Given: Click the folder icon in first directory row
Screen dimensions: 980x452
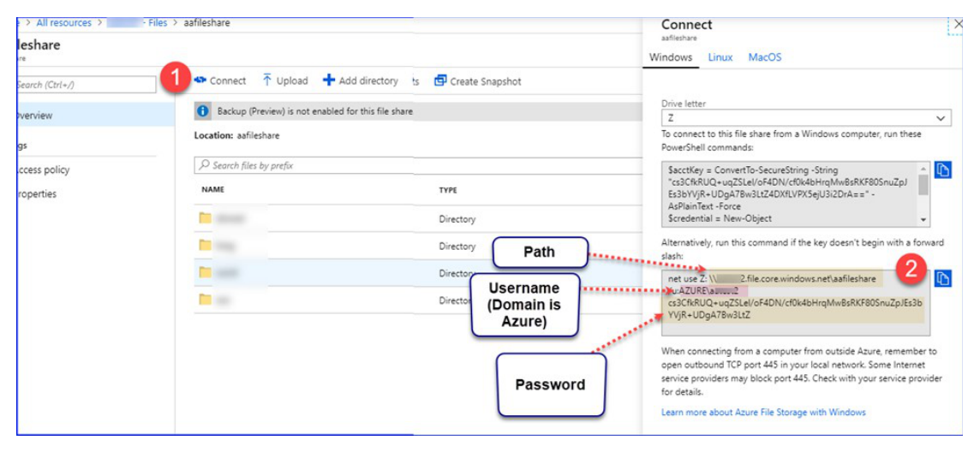Looking at the screenshot, I should coord(205,218).
